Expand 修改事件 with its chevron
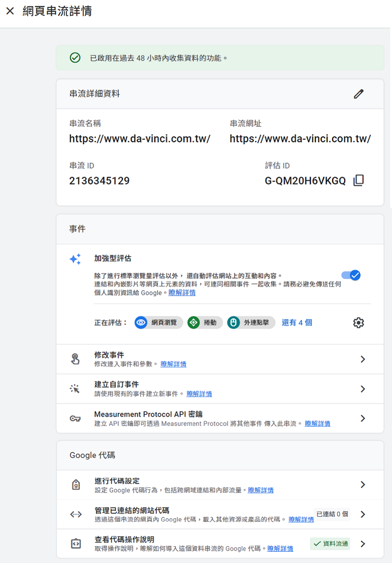392x563 pixels. tap(363, 359)
